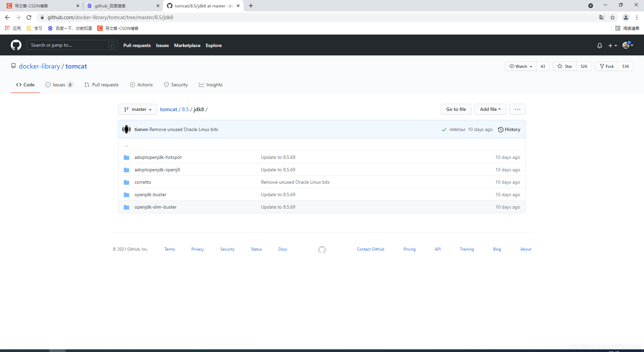The height and width of the screenshot is (352, 644).
Task: Open the Watch notifications dropdown
Action: (521, 66)
